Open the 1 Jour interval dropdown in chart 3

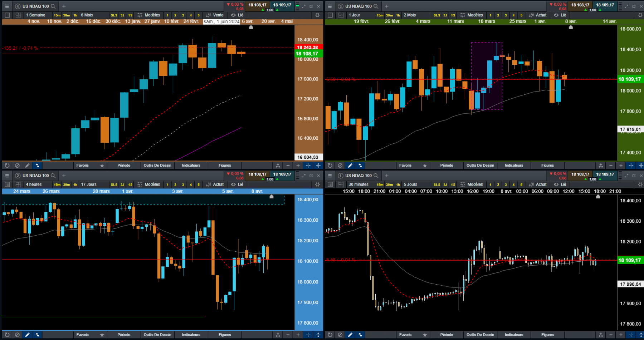tap(360, 15)
